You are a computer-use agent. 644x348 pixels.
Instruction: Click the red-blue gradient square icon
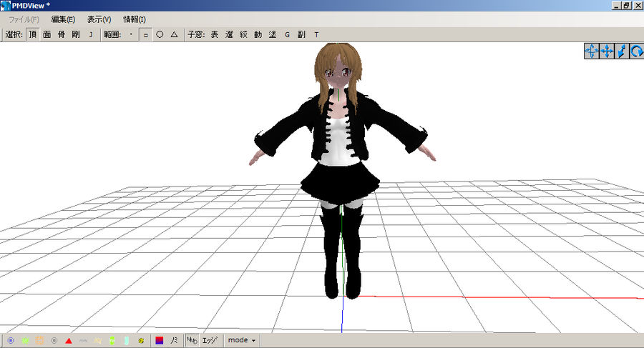[x=160, y=341]
